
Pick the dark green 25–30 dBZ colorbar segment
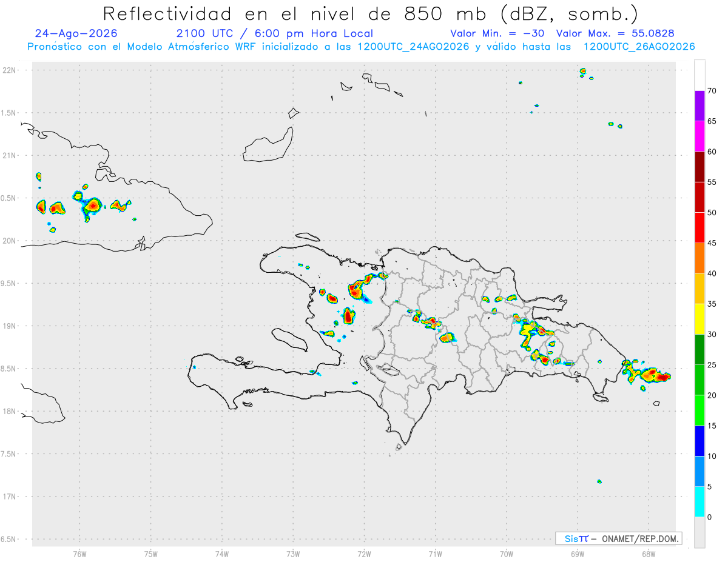click(699, 350)
